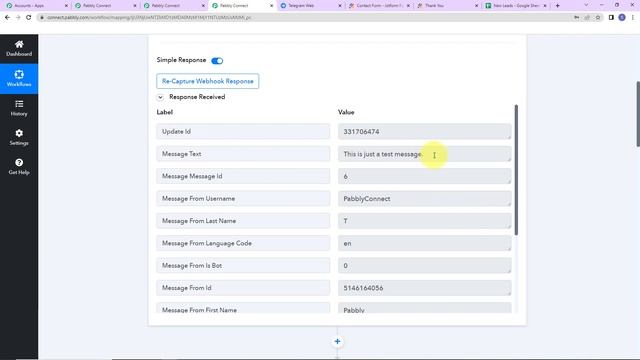Open the tab search dropdown

[x=586, y=5]
